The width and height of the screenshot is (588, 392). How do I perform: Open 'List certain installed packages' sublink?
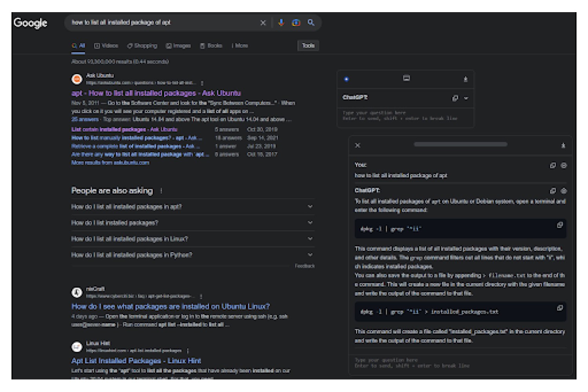(x=124, y=129)
